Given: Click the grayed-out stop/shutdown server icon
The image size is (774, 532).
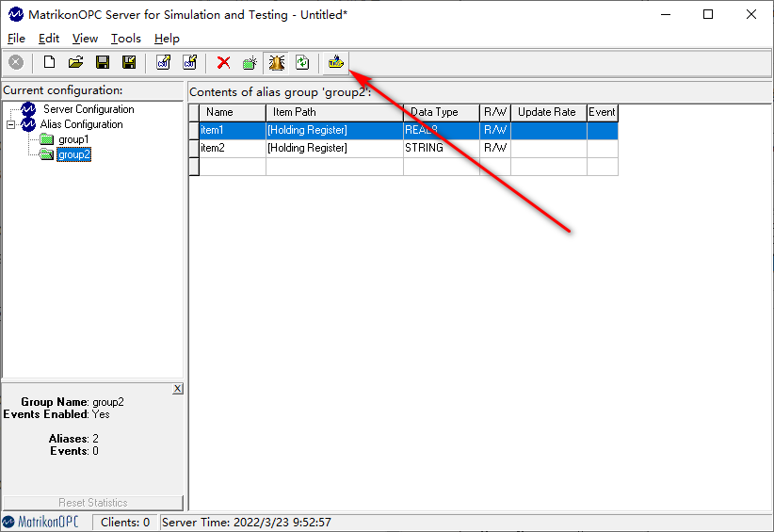Looking at the screenshot, I should click(16, 63).
